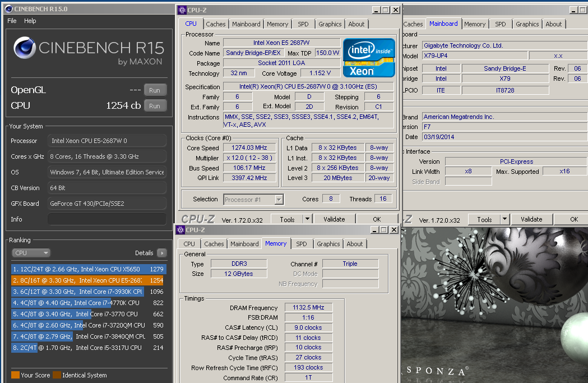Click the Info field in Your System
Viewport: 588px width, 383px height.
pyautogui.click(x=107, y=219)
